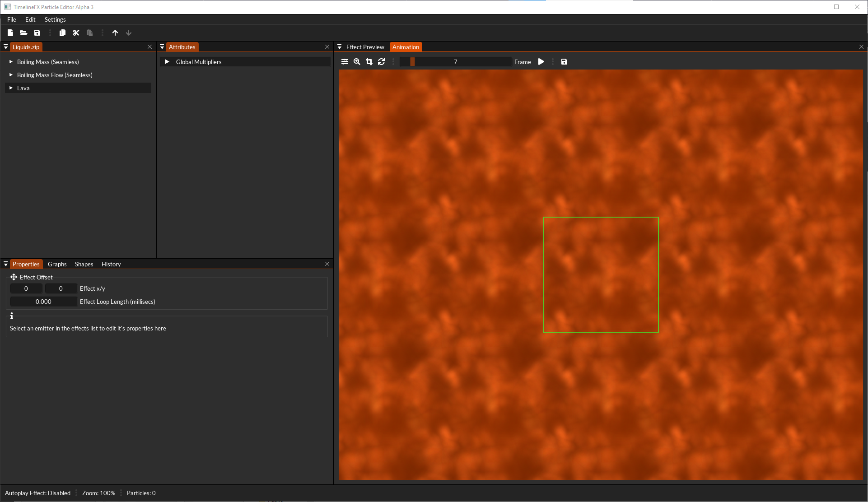Expand the Lava effect
This screenshot has height=502, width=868.
[x=11, y=88]
